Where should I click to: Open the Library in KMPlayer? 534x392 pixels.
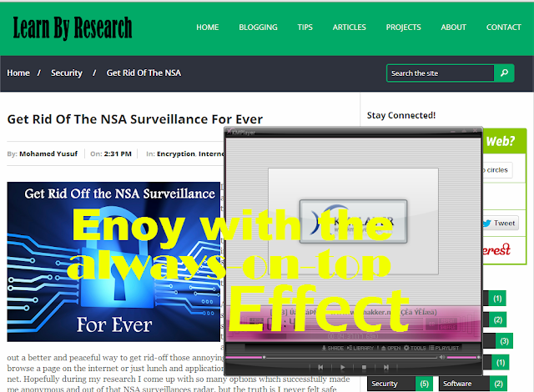tap(360, 348)
